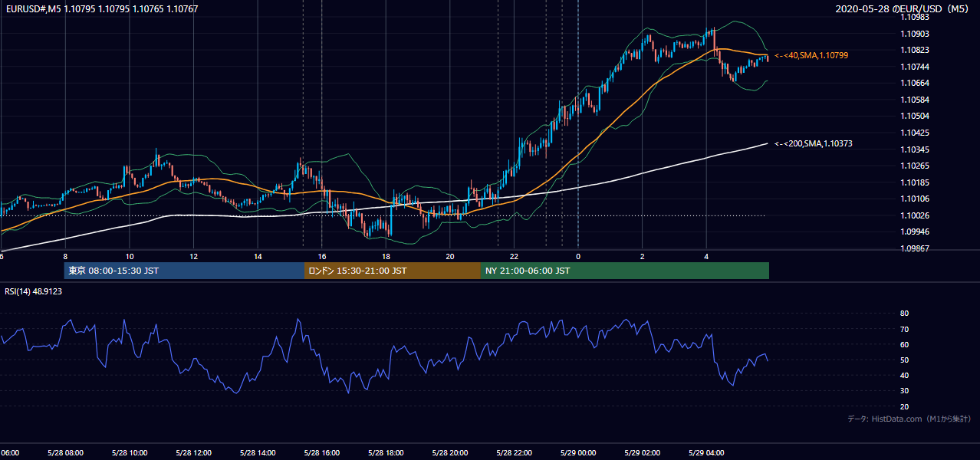The width and height of the screenshot is (980, 460).
Task: Click the bottom date label 5/28 10:00
Action: 129,452
